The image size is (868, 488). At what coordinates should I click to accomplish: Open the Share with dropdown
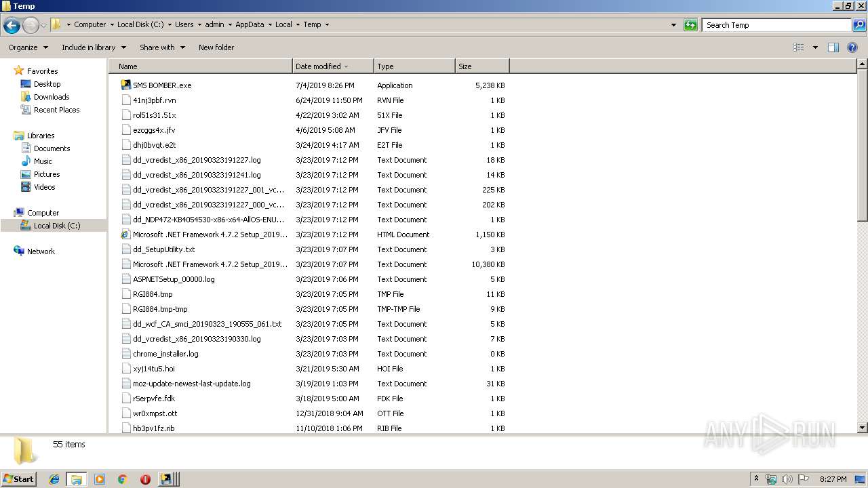[162, 47]
